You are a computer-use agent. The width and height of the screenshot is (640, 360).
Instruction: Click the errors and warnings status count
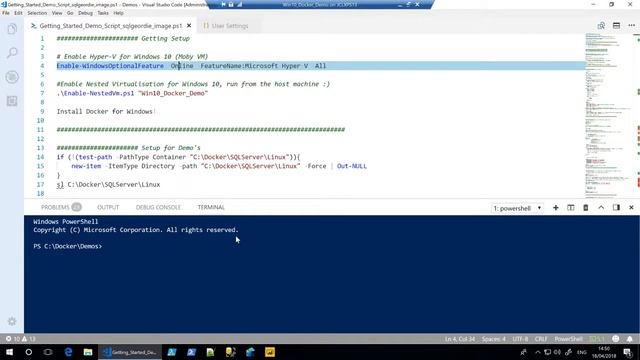tap(20, 339)
